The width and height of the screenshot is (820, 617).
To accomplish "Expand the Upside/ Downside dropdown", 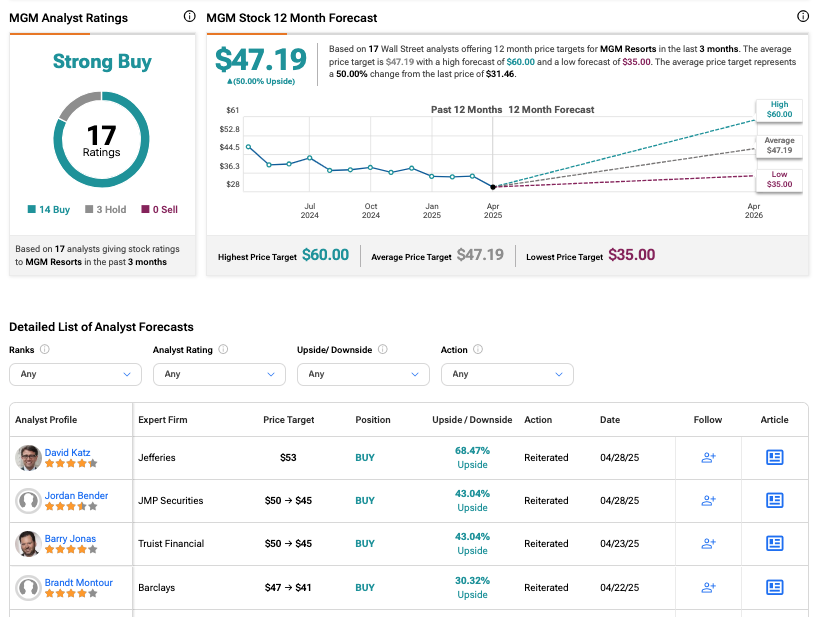I will click(363, 374).
